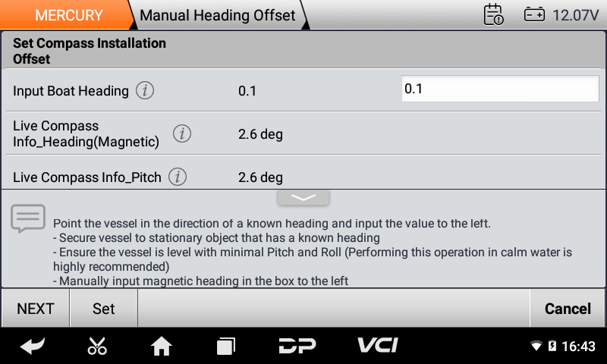607x364 pixels.
Task: Click the Set button
Action: tap(103, 309)
